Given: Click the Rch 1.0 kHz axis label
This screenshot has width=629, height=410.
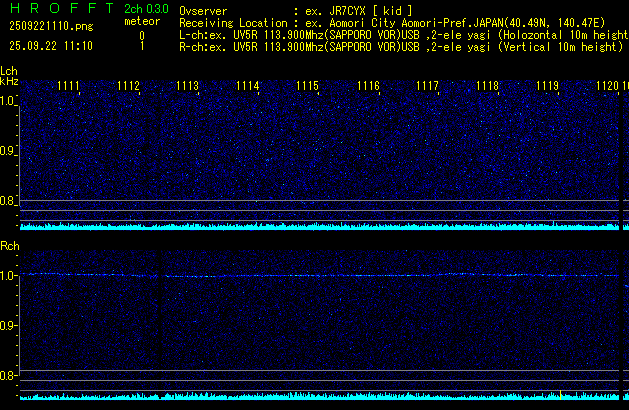Looking at the screenshot, I should coord(9,275).
